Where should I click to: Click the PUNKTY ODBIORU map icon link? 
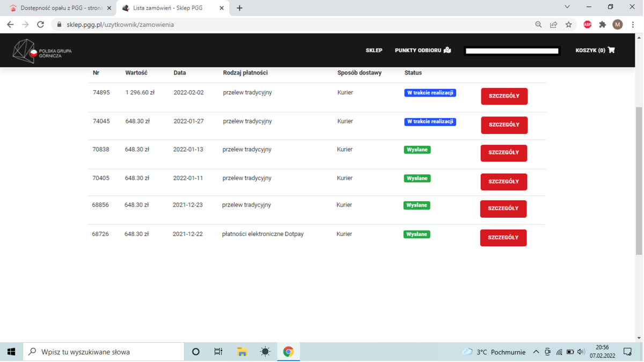(423, 50)
